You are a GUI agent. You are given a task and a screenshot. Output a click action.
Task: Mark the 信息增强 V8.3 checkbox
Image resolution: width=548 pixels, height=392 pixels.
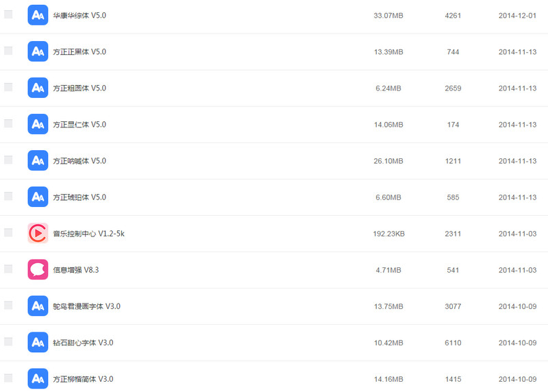click(8, 269)
